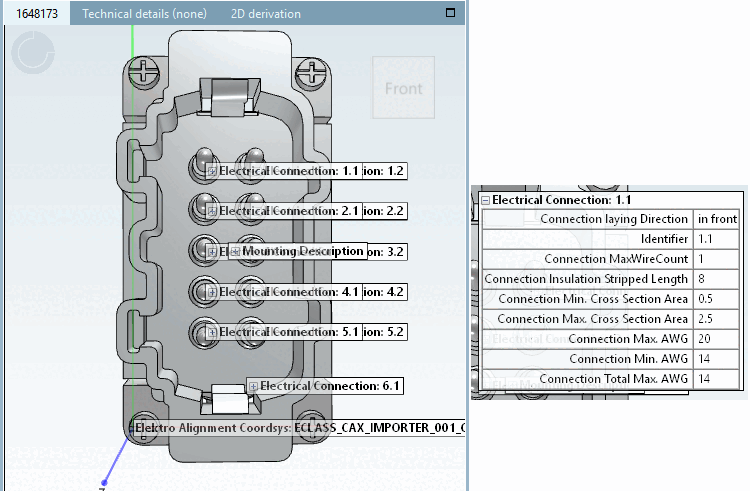Expand Electrical Connection 6.1 label

pyautogui.click(x=253, y=386)
